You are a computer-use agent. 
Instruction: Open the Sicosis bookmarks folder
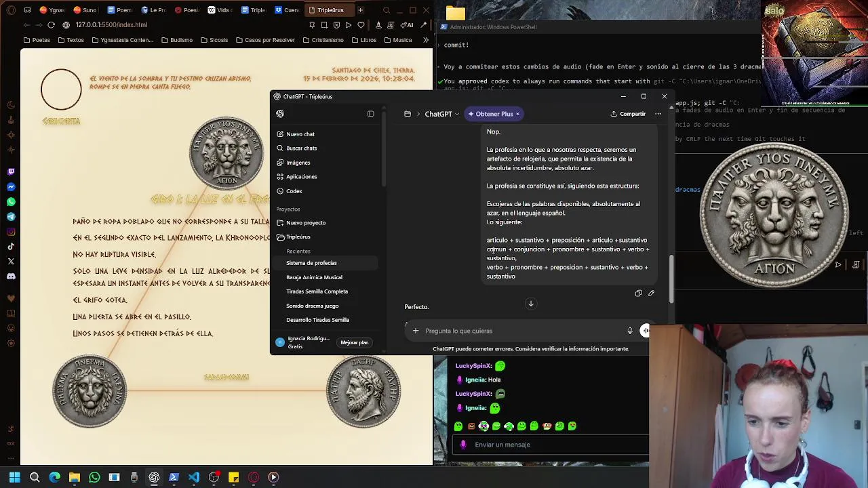coord(214,40)
